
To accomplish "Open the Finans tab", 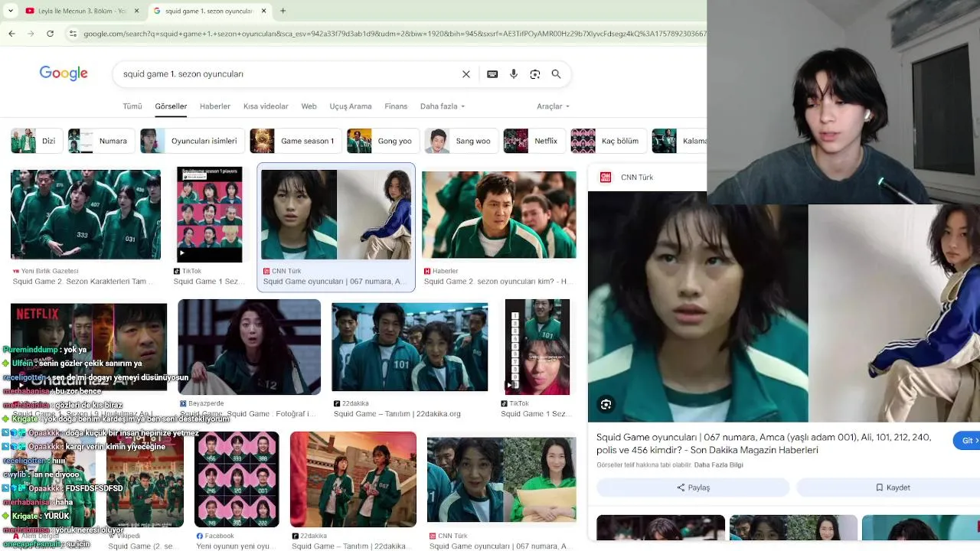I will click(396, 106).
